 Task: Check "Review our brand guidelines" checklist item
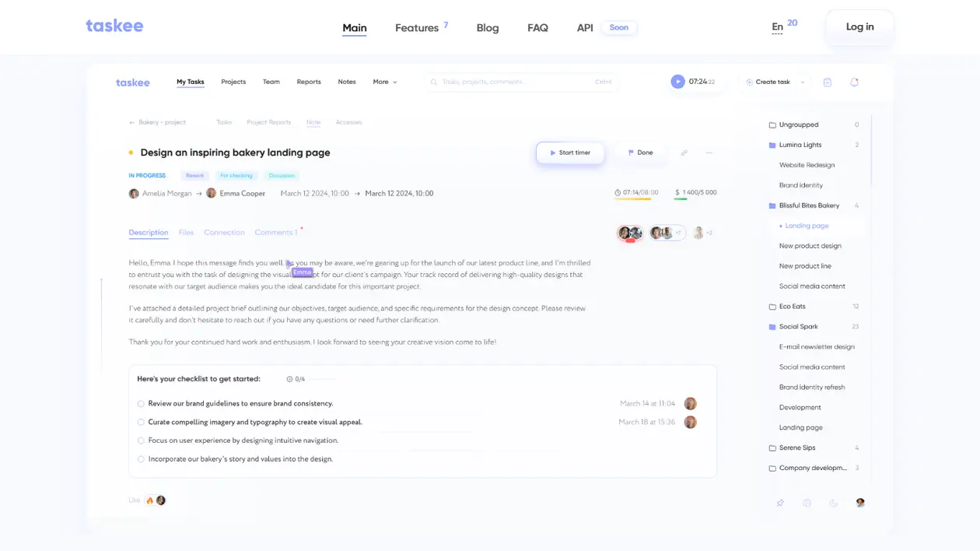[x=141, y=404]
